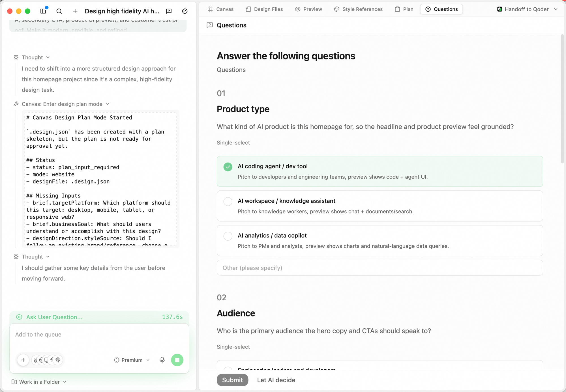Stop the running task with green button
This screenshot has height=392, width=566.
click(177, 360)
